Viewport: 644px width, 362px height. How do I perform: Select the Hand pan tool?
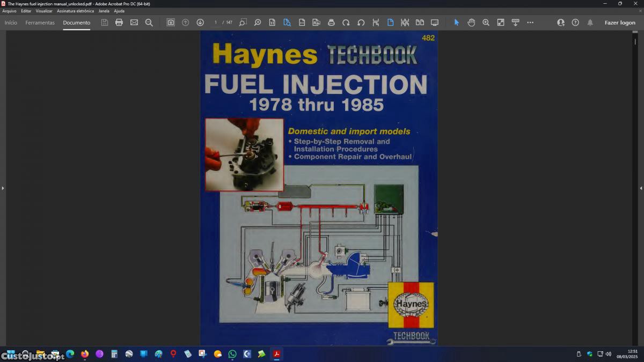point(471,23)
